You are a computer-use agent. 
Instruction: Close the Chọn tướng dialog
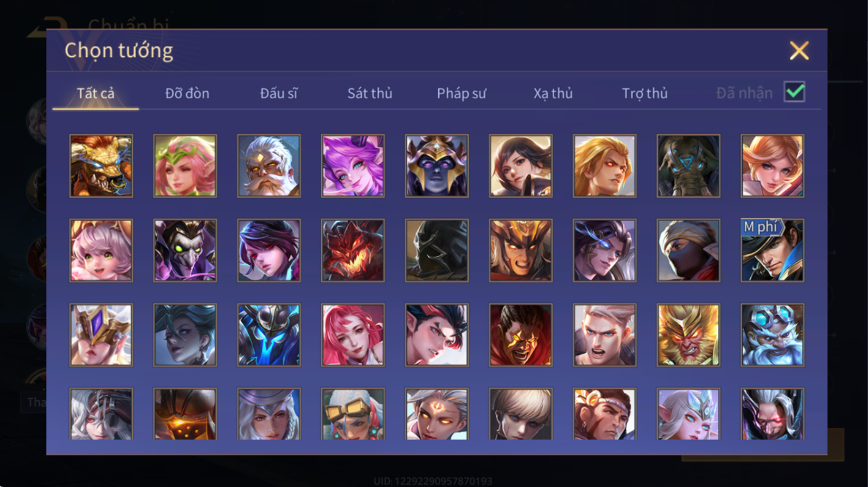pos(799,51)
